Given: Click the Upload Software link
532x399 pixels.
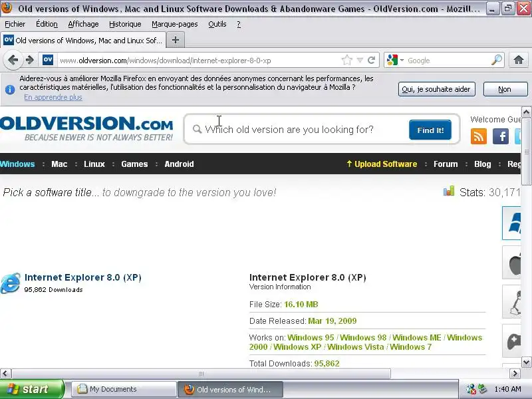Looking at the screenshot, I should click(x=382, y=164).
